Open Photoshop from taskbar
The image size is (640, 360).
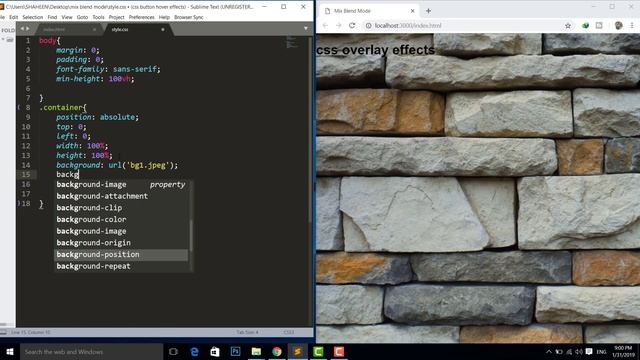click(236, 351)
